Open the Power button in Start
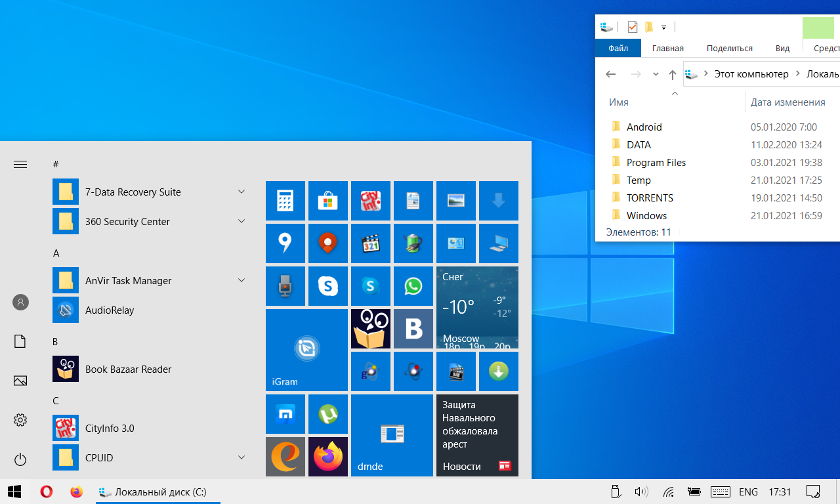The height and width of the screenshot is (504, 840). (x=20, y=459)
